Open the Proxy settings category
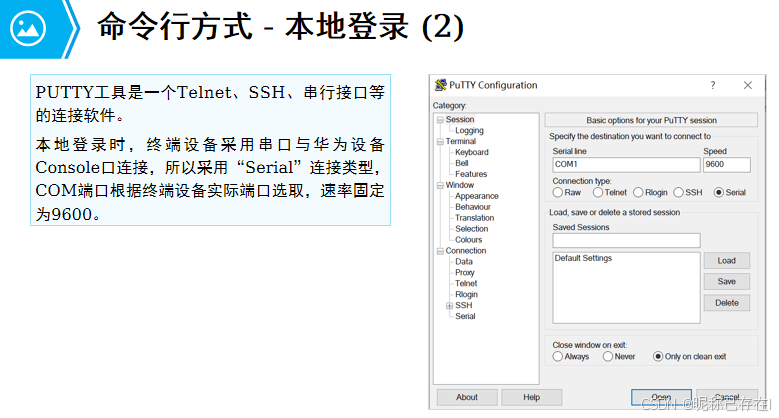This screenshot has height=418, width=779. [465, 272]
